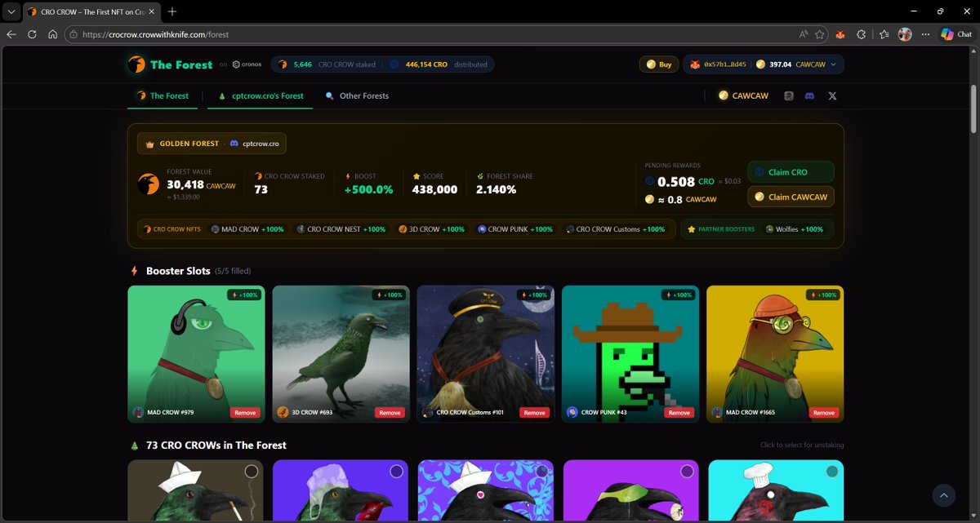This screenshot has height=523, width=980.
Task: Open the Favorites list icon
Action: click(x=884, y=34)
